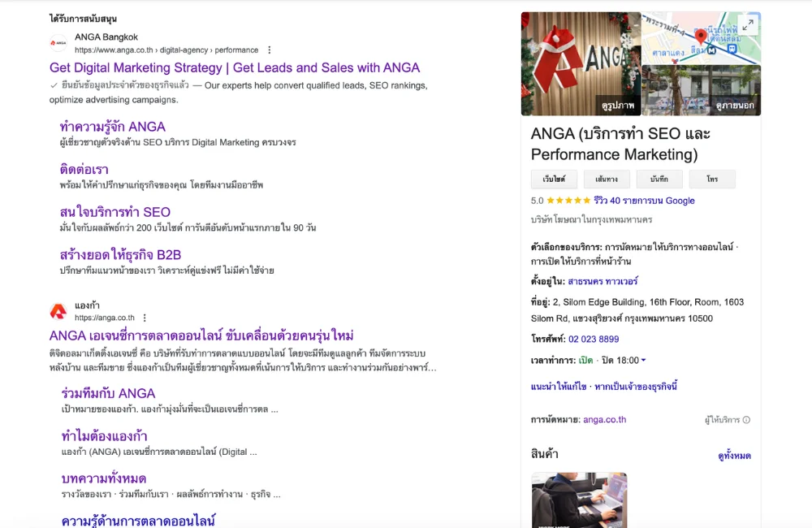Viewport: 812px width, 528px height.
Task: Open the ติดต่อเรา sitelink
Action: tap(84, 170)
